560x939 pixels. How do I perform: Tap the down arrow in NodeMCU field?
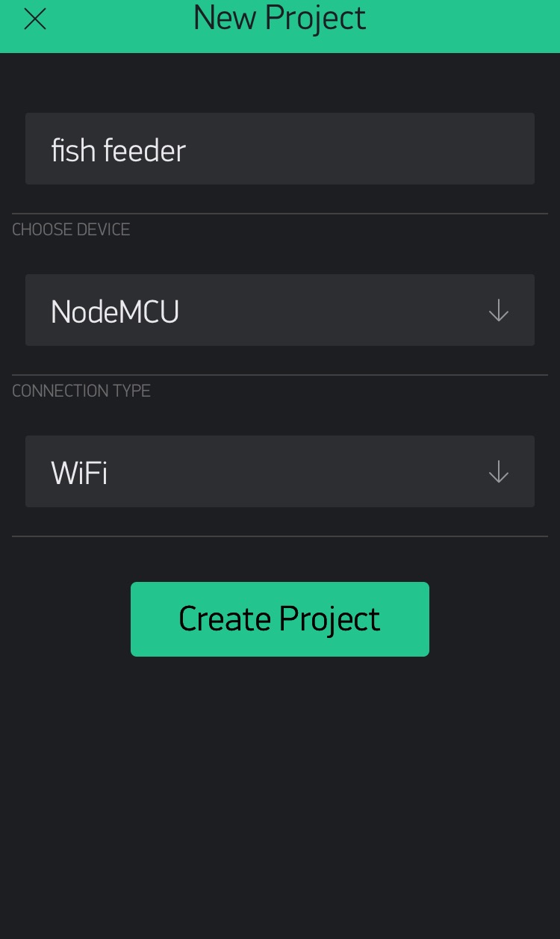[x=498, y=311]
